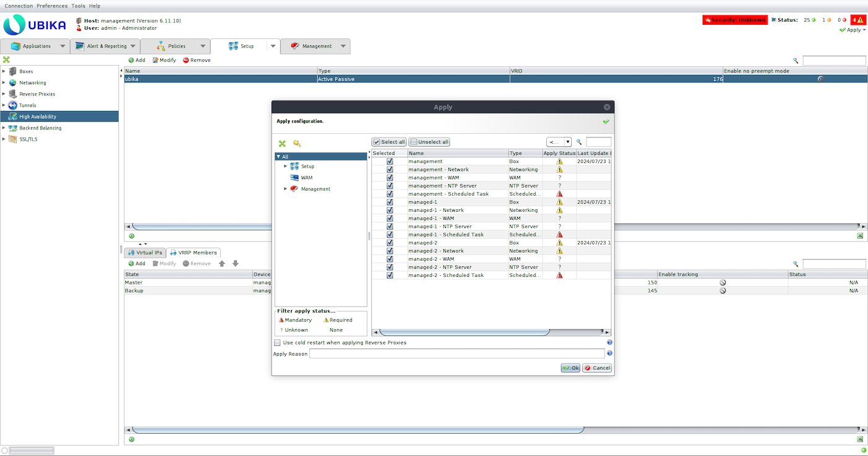This screenshot has height=456, width=868.
Task: Click the WAM icon in the Apply tree
Action: pyautogui.click(x=294, y=178)
